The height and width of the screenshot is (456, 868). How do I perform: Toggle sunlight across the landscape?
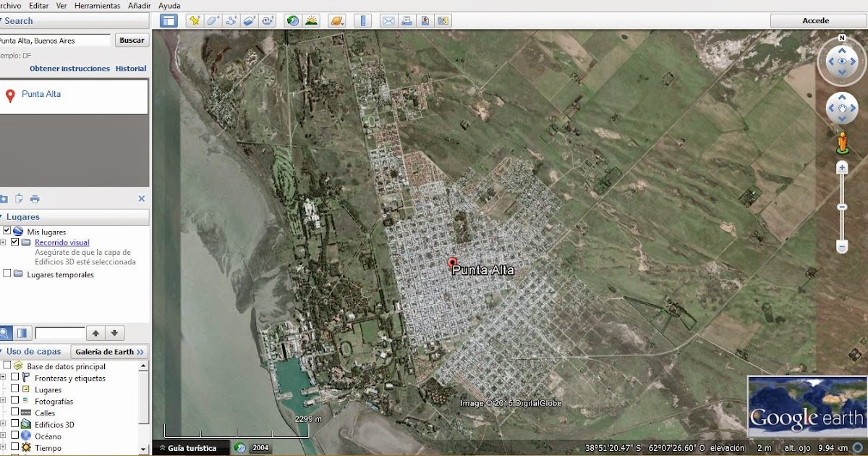(x=310, y=21)
